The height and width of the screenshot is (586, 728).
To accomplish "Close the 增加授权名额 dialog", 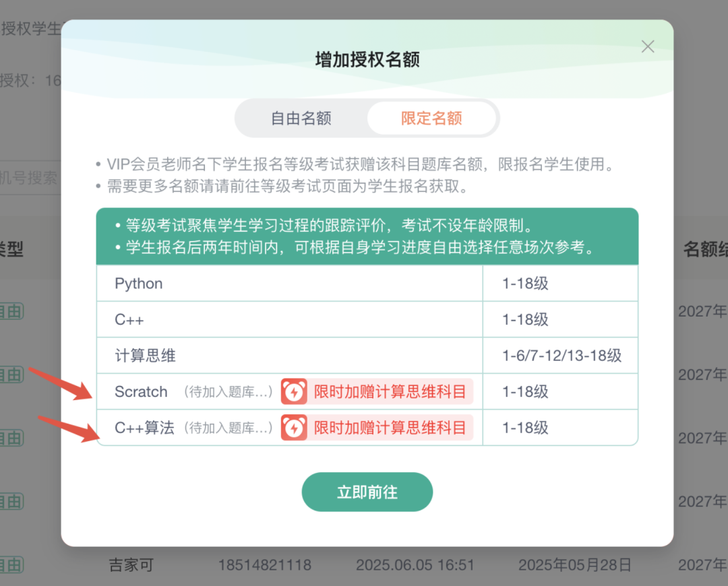I will (648, 46).
